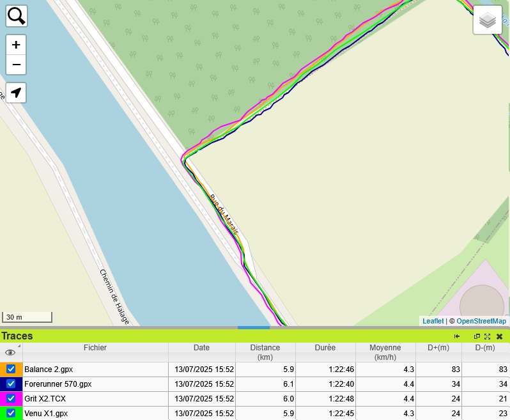The width and height of the screenshot is (510, 420).
Task: Open the Leaflet link
Action: [x=433, y=321]
